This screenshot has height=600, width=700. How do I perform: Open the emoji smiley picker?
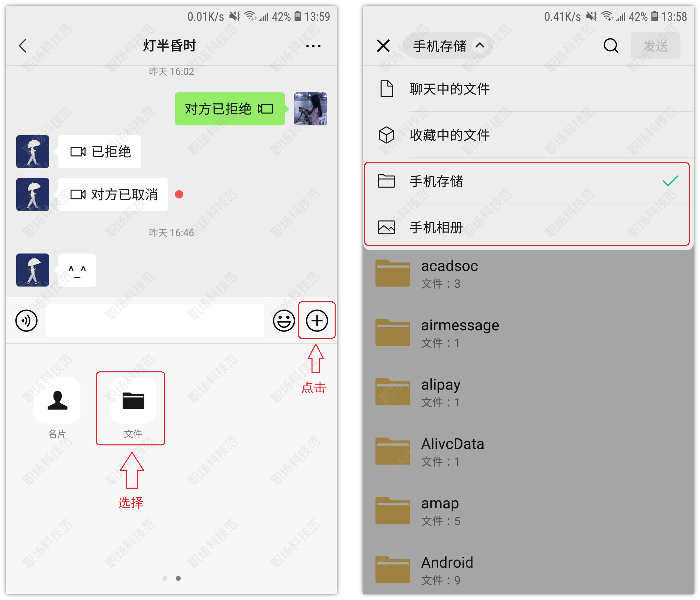click(284, 320)
